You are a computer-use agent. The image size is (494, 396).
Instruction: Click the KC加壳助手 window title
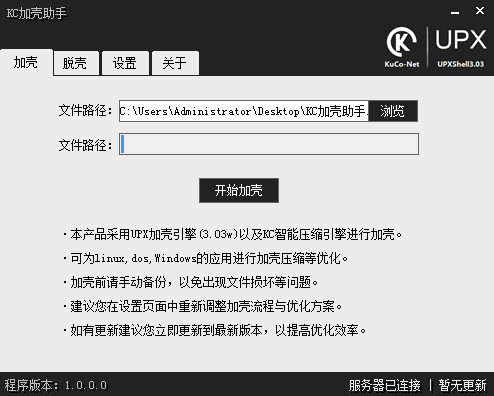37,13
